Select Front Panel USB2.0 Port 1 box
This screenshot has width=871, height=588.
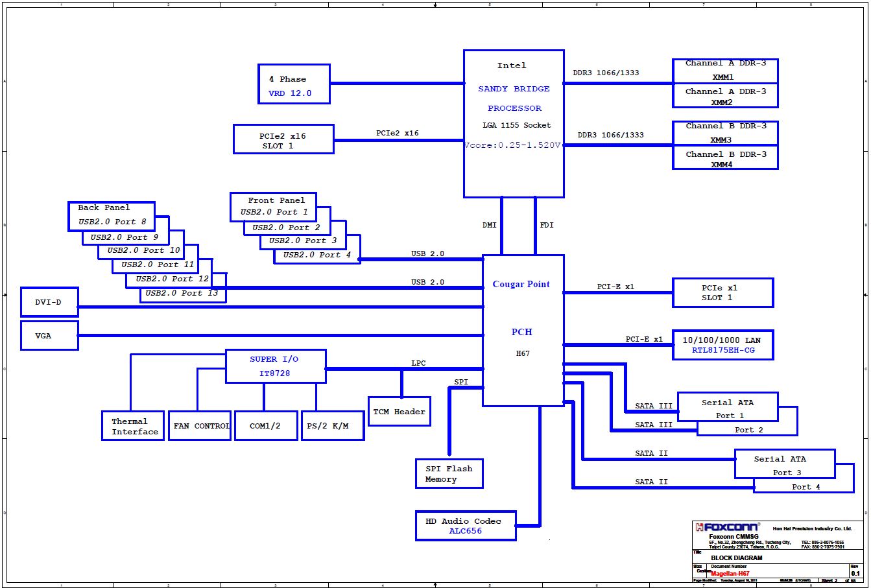pos(273,207)
